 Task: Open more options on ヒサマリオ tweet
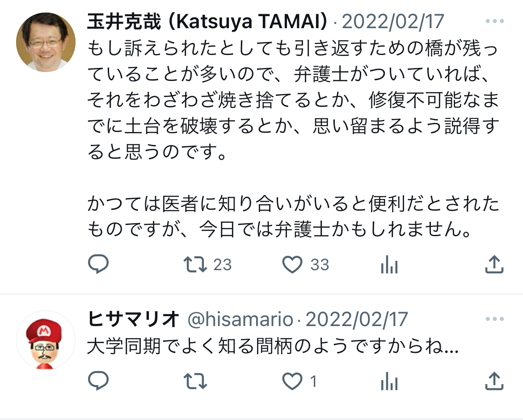point(495,319)
